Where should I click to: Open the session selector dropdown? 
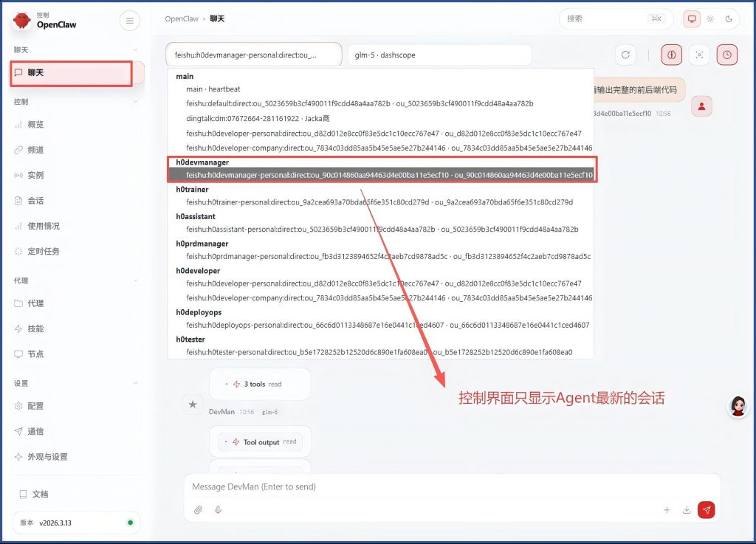click(254, 55)
